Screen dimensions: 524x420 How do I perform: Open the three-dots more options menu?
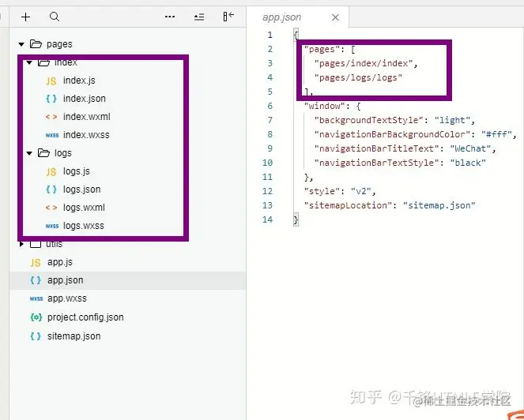(170, 17)
